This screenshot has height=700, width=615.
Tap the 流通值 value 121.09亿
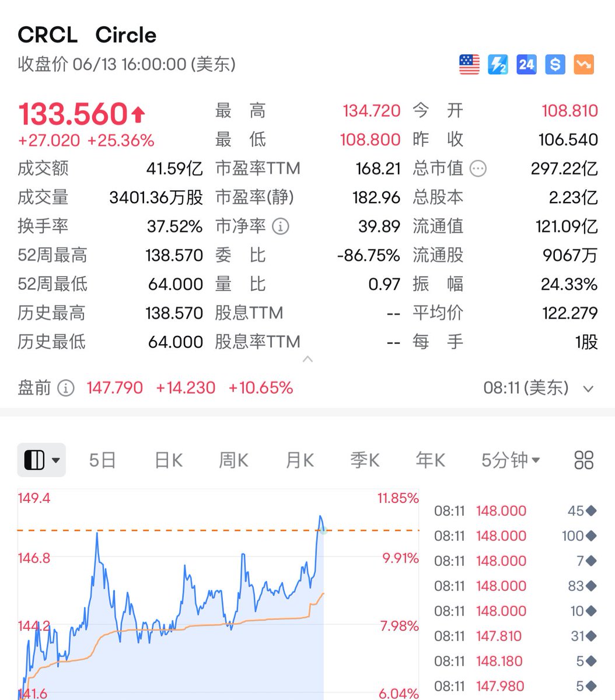[567, 226]
